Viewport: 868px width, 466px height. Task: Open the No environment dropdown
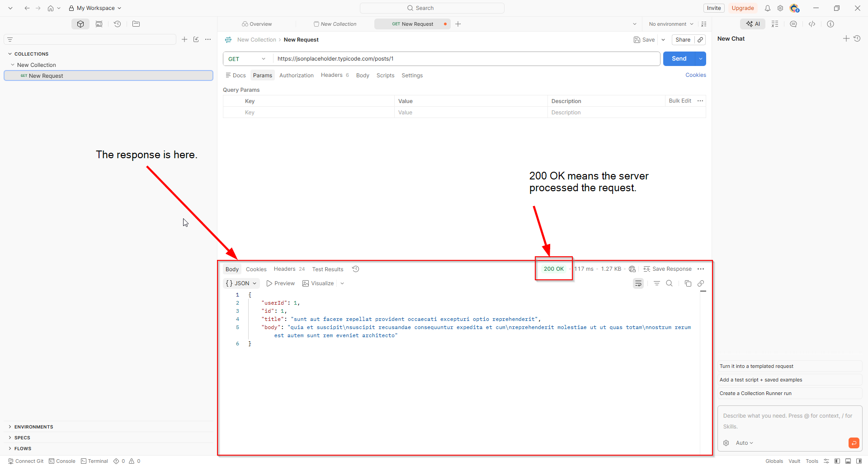(x=671, y=24)
